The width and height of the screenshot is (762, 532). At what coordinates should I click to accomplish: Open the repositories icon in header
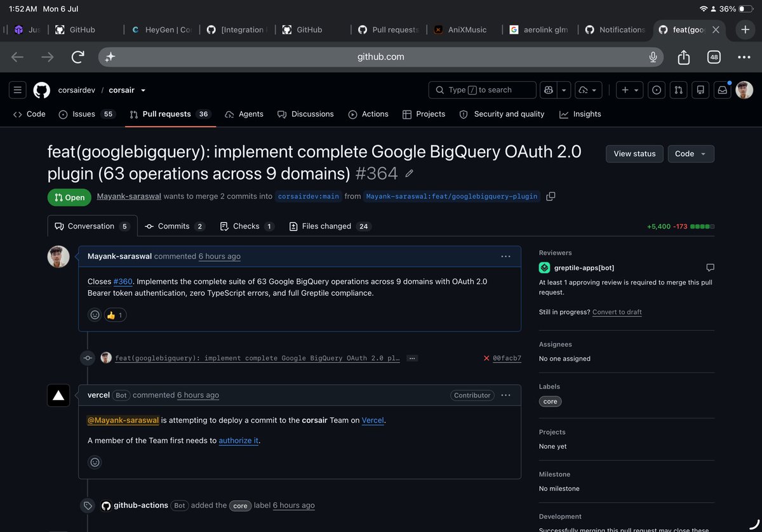click(700, 90)
